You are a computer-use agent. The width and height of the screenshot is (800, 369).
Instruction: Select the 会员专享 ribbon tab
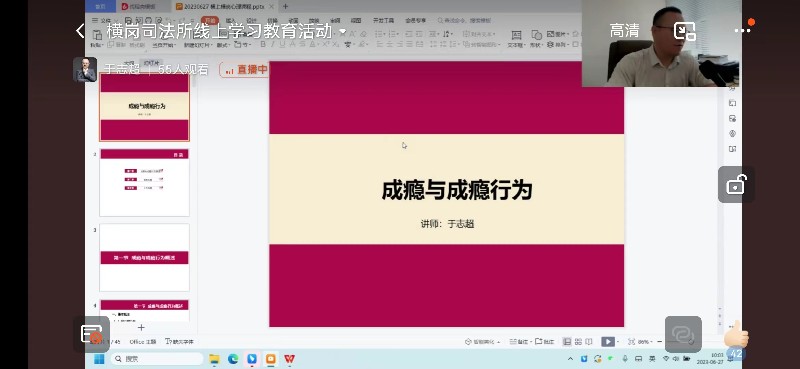click(415, 20)
